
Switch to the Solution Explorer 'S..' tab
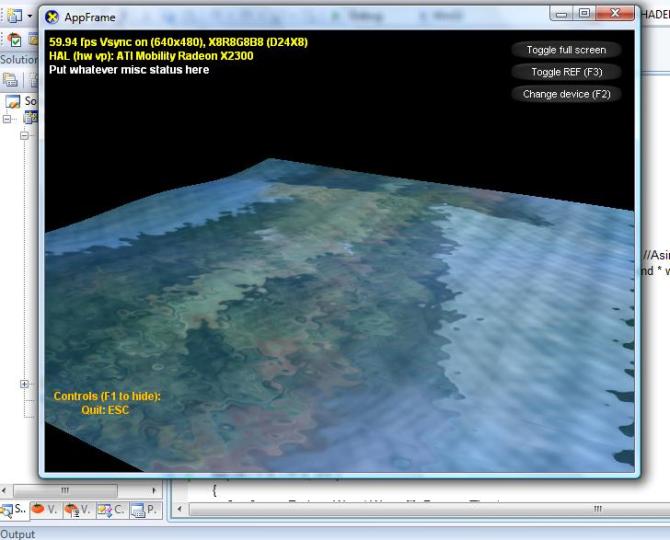tap(14, 509)
